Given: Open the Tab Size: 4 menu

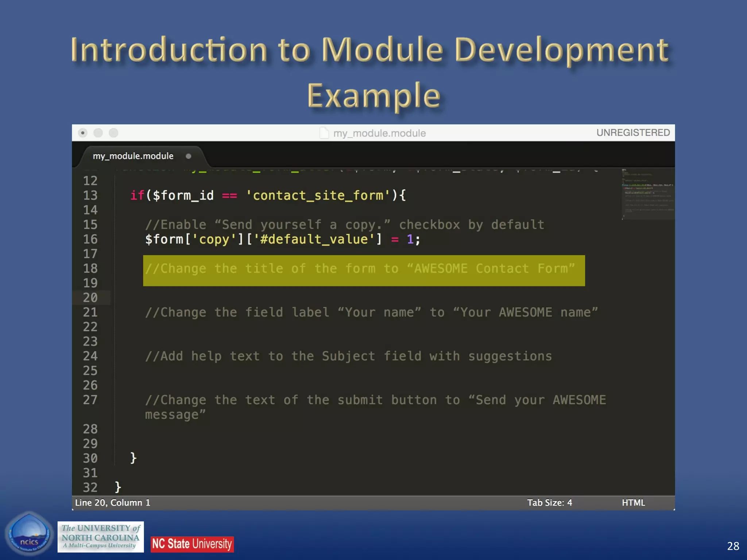Looking at the screenshot, I should pyautogui.click(x=549, y=503).
